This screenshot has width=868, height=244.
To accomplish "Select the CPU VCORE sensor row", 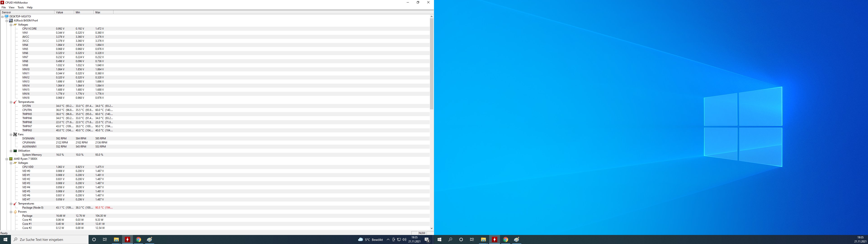I will (x=30, y=29).
